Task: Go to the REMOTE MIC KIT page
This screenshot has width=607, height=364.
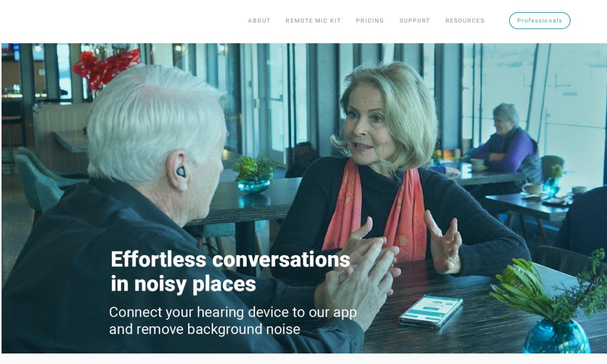Action: click(x=313, y=21)
